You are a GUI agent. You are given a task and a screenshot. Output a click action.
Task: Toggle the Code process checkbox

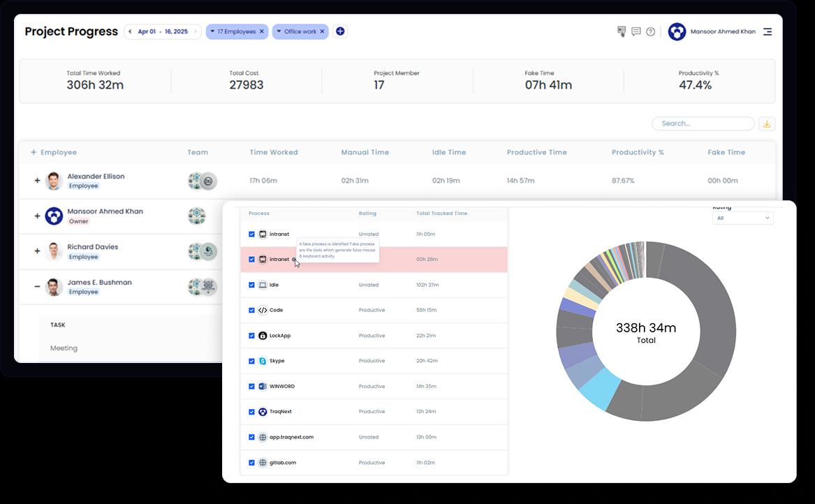click(251, 310)
